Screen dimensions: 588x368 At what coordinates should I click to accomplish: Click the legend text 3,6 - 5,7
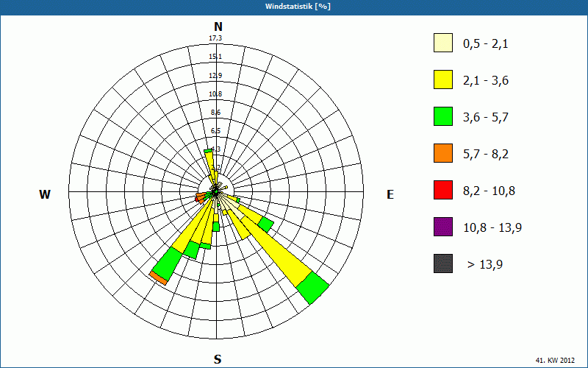tap(486, 118)
